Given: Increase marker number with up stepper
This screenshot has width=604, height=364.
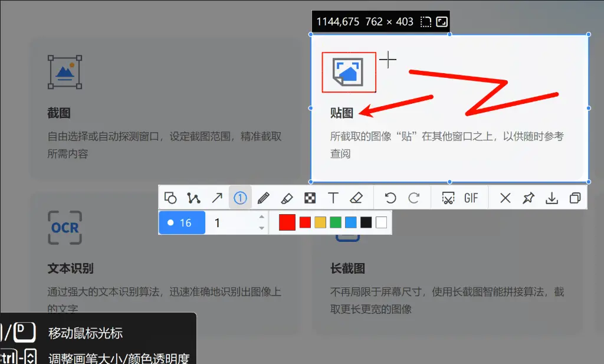Looking at the screenshot, I should [x=262, y=218].
